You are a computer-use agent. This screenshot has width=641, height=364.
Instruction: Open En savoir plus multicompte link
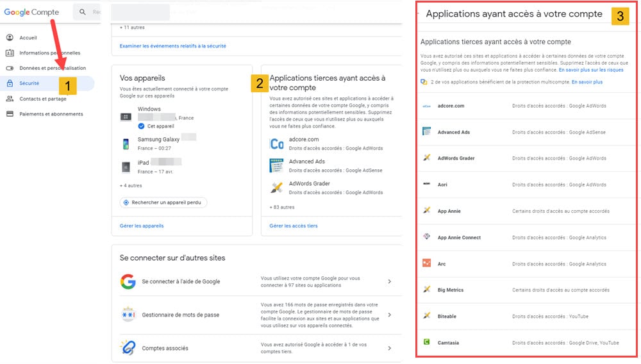[587, 81]
